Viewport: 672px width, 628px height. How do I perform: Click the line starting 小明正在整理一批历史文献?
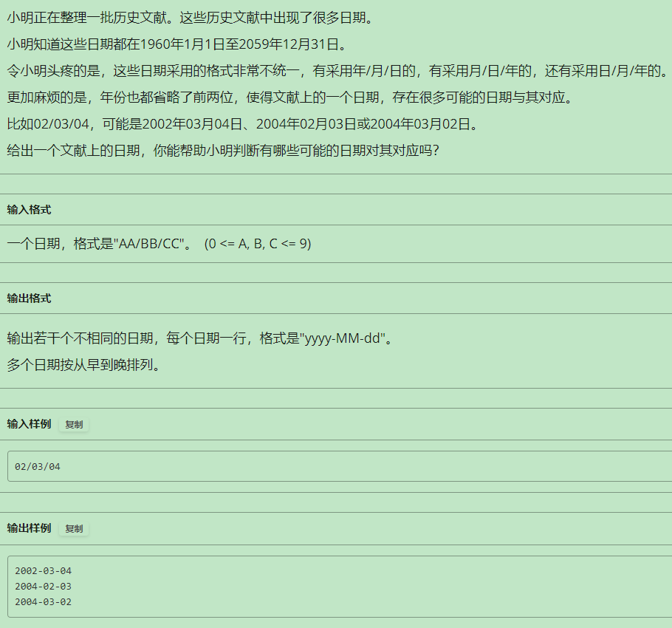coord(191,18)
